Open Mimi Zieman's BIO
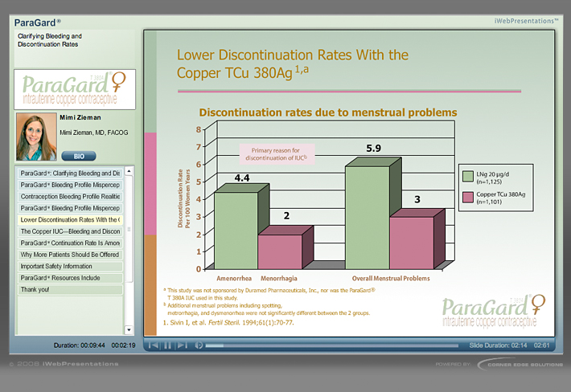The image size is (571, 392). (x=79, y=156)
